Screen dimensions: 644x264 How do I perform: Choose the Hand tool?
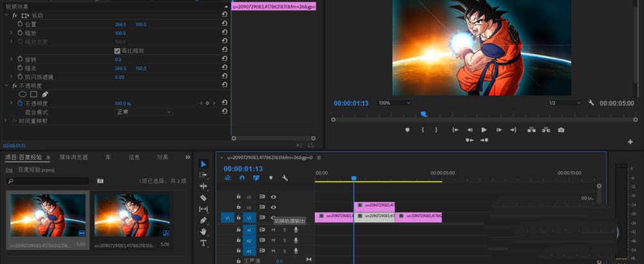click(204, 231)
